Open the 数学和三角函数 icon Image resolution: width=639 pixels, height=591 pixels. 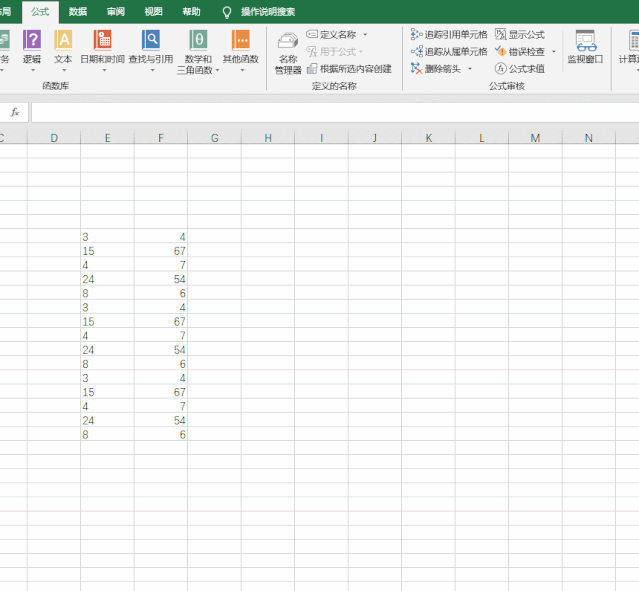[x=198, y=40]
